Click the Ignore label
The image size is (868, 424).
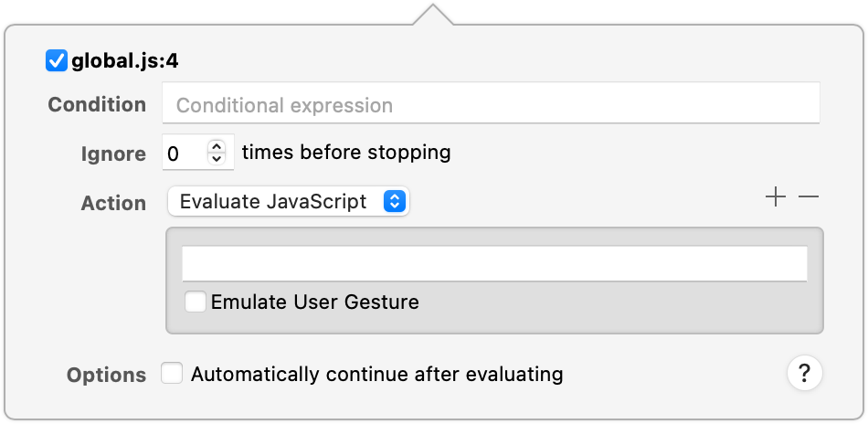coord(113,154)
